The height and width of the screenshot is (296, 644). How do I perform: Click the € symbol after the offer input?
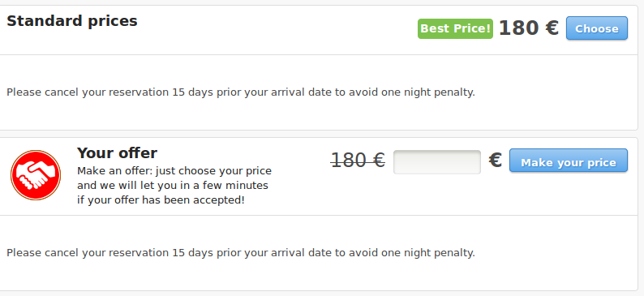(495, 160)
